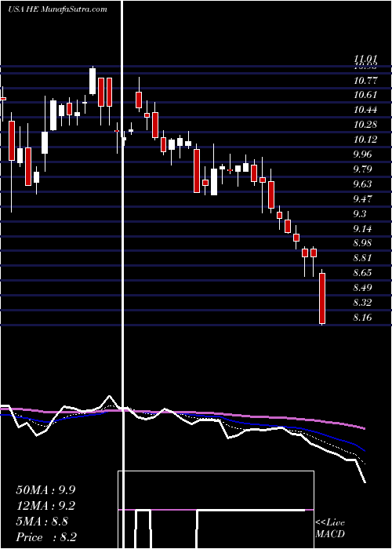392x549 pixels.
Task: Click the white vertical marker line on chart
Action: click(122, 273)
